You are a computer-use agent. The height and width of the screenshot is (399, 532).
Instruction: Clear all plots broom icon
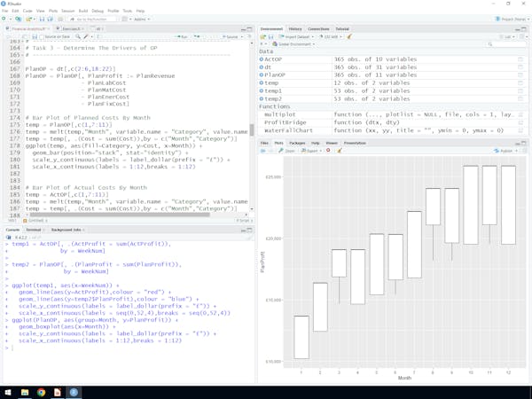(339, 151)
